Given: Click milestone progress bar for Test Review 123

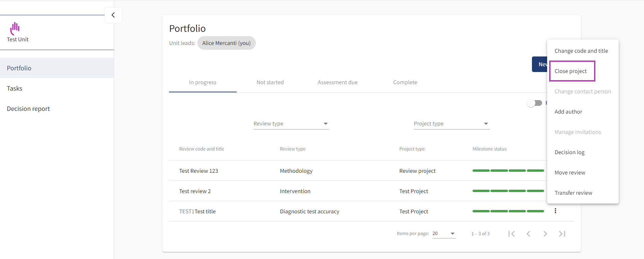Looking at the screenshot, I should [508, 171].
